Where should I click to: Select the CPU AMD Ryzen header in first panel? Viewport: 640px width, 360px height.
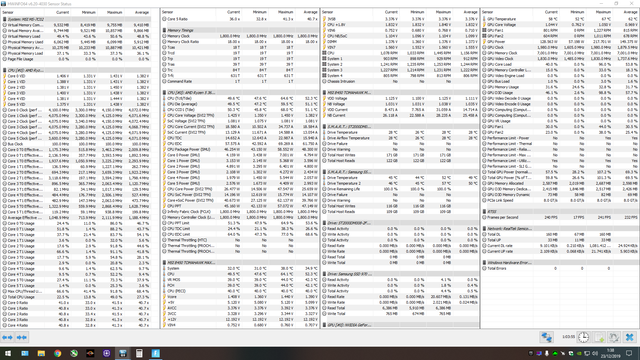pyautogui.click(x=76, y=70)
